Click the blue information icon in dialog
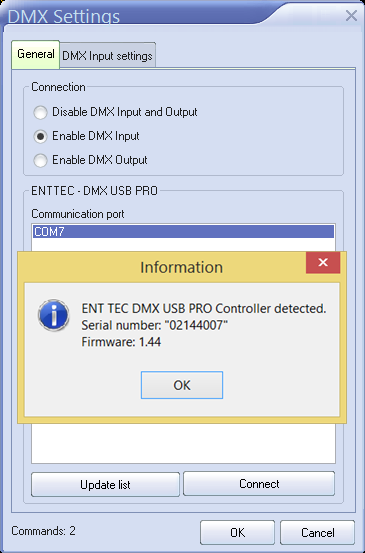Image resolution: width=365 pixels, height=553 pixels. tap(54, 315)
